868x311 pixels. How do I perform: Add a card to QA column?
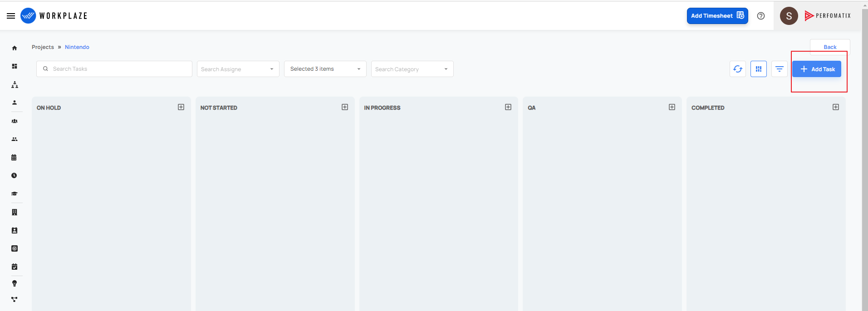point(672,107)
